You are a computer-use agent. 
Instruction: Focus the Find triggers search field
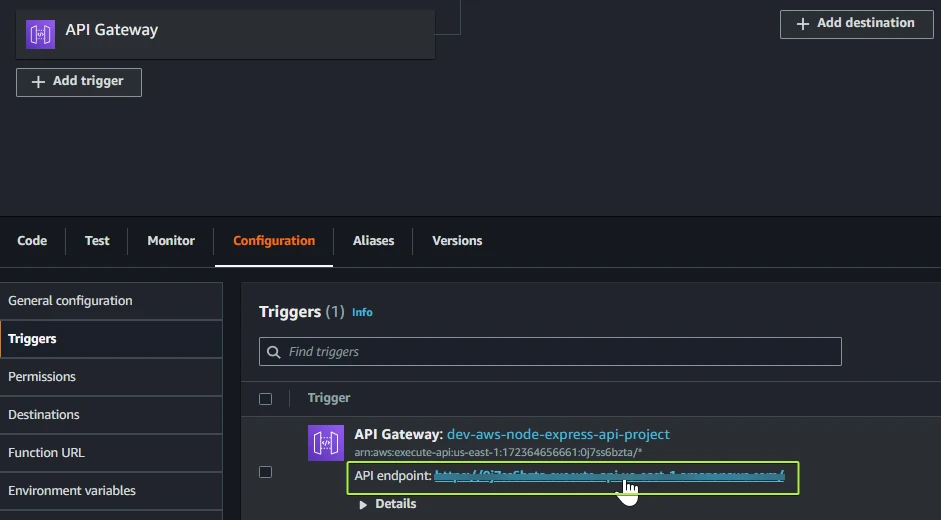click(560, 352)
